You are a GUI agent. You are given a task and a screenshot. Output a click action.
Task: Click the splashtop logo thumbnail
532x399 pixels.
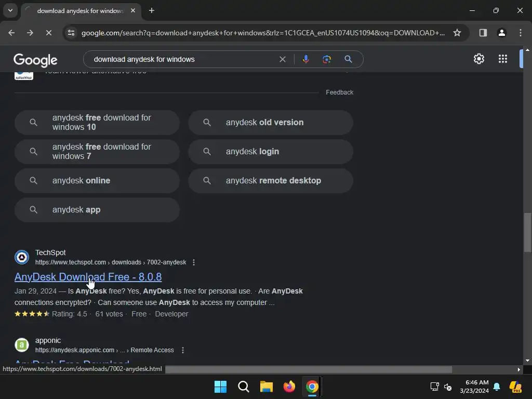24,76
